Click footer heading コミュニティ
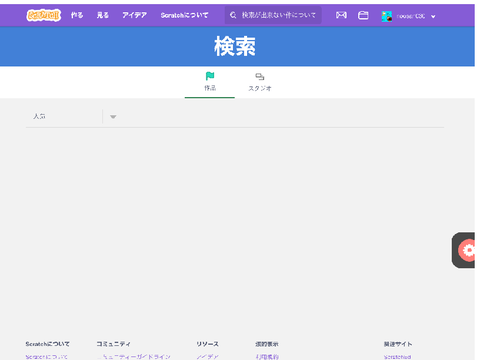 (114, 344)
